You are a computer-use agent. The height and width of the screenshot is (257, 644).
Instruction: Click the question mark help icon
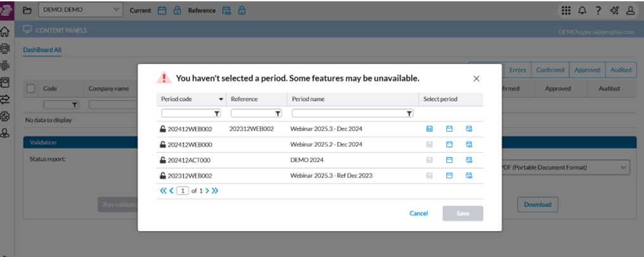pos(598,10)
